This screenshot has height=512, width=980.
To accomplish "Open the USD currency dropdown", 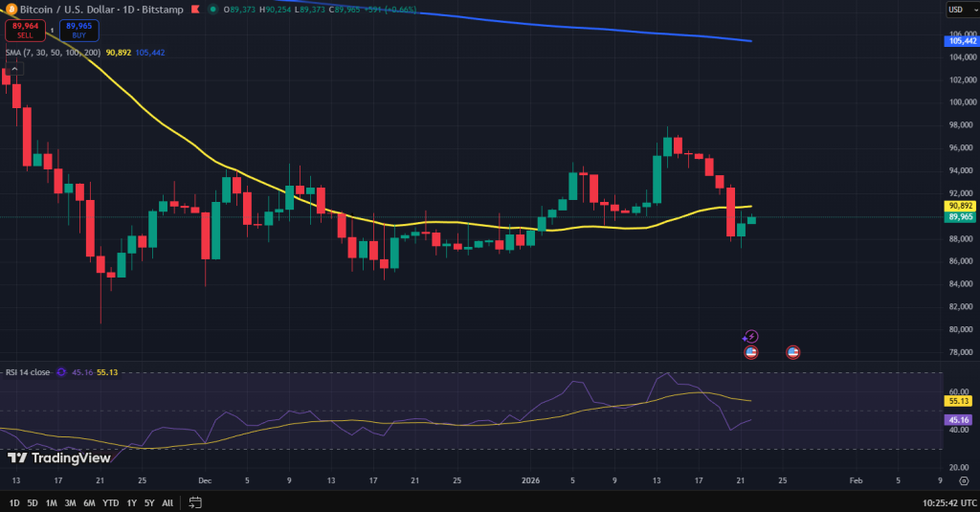I will point(962,10).
